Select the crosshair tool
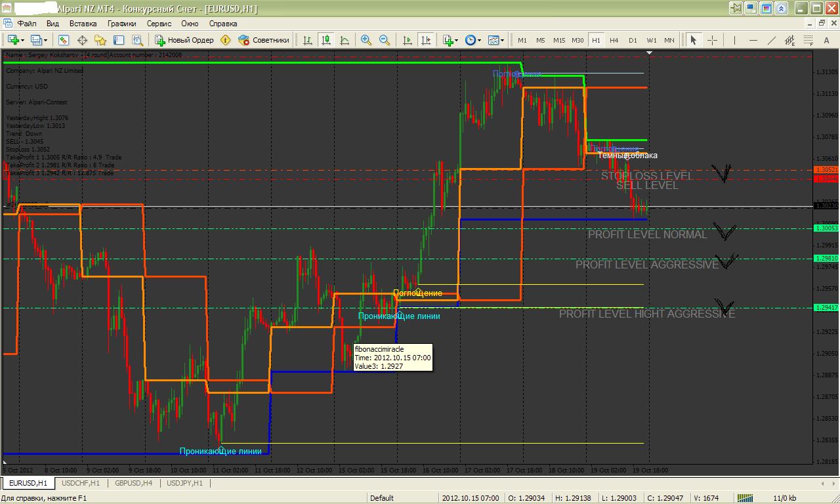840x504 pixels. coord(712,40)
